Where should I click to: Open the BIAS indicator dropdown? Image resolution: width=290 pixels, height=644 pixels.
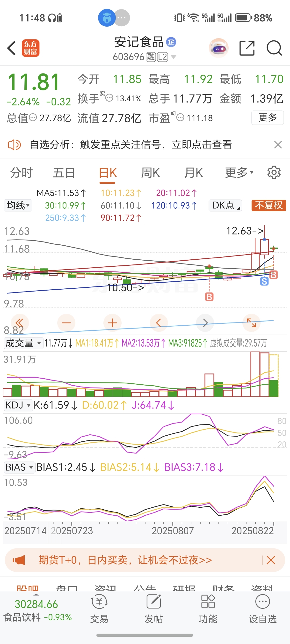click(x=19, y=467)
